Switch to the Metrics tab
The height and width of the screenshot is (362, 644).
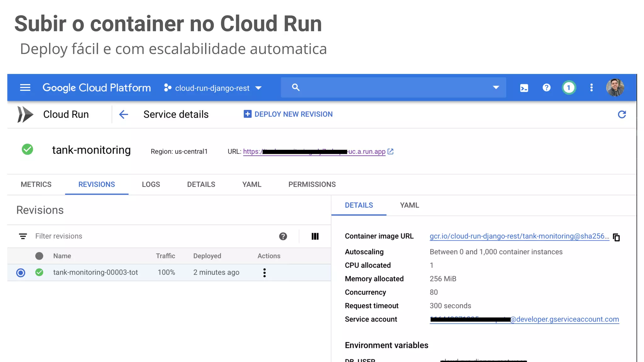[36, 184]
